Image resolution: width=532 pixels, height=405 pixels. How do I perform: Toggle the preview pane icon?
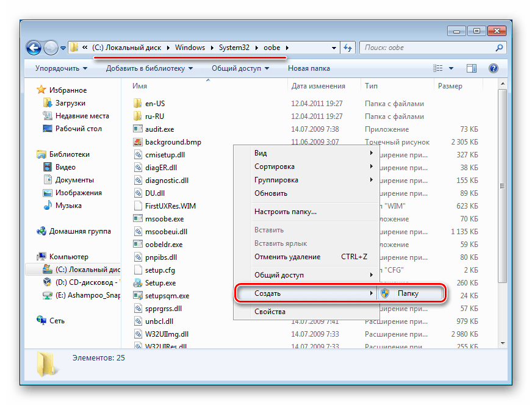click(x=472, y=68)
